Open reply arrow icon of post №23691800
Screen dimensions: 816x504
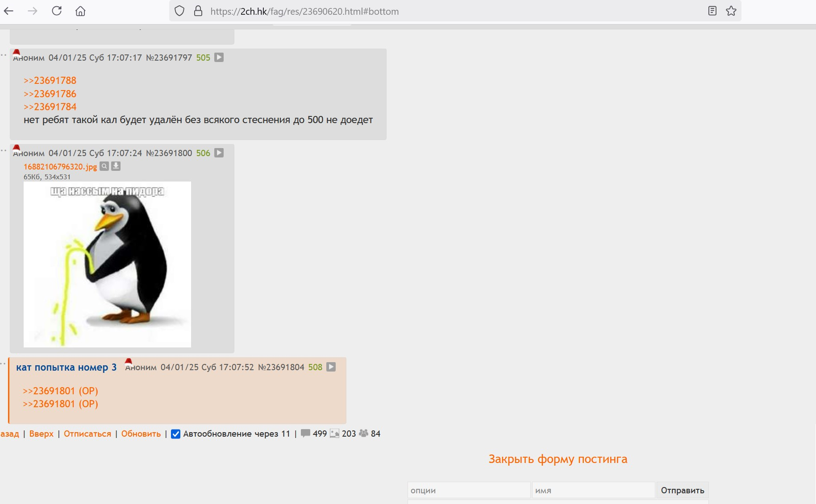tap(219, 153)
